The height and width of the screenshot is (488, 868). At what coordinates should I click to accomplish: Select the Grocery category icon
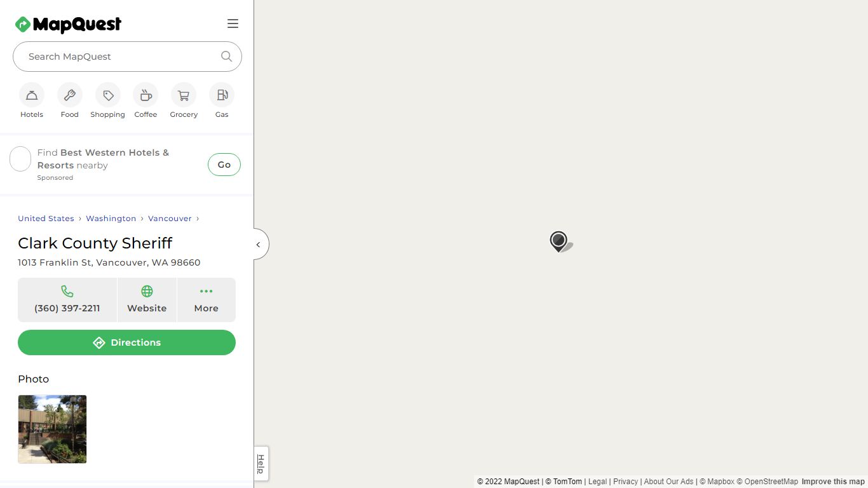click(184, 95)
